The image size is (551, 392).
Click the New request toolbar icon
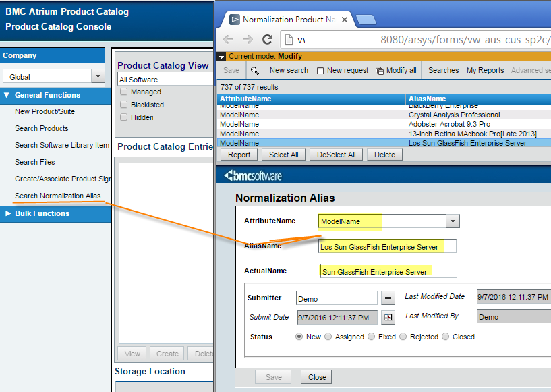(x=320, y=70)
